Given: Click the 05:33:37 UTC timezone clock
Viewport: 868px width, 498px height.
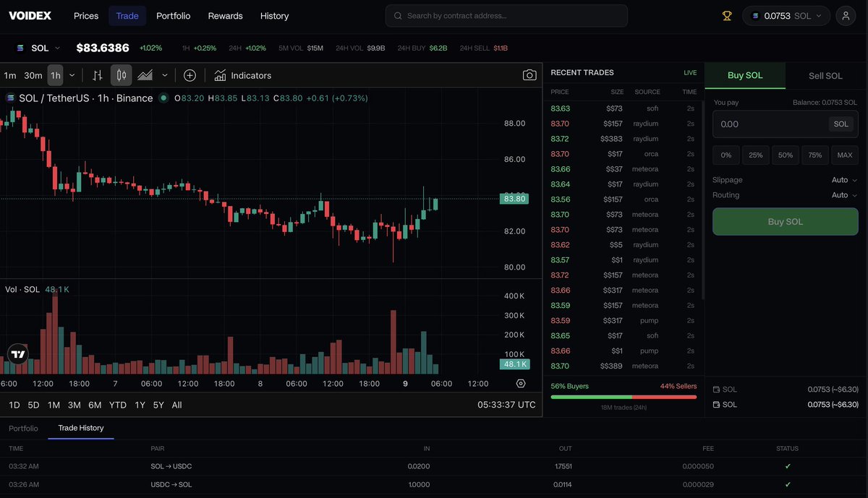Looking at the screenshot, I should click(x=506, y=405).
